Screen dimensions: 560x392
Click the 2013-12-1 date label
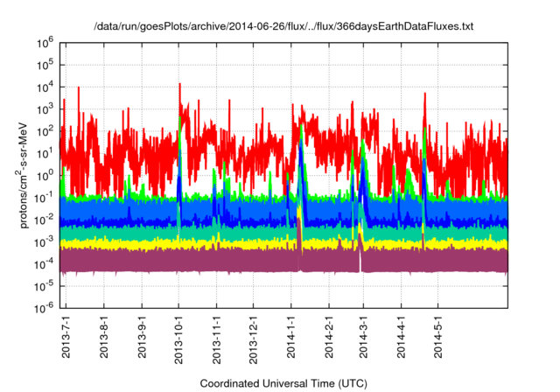[x=253, y=339]
